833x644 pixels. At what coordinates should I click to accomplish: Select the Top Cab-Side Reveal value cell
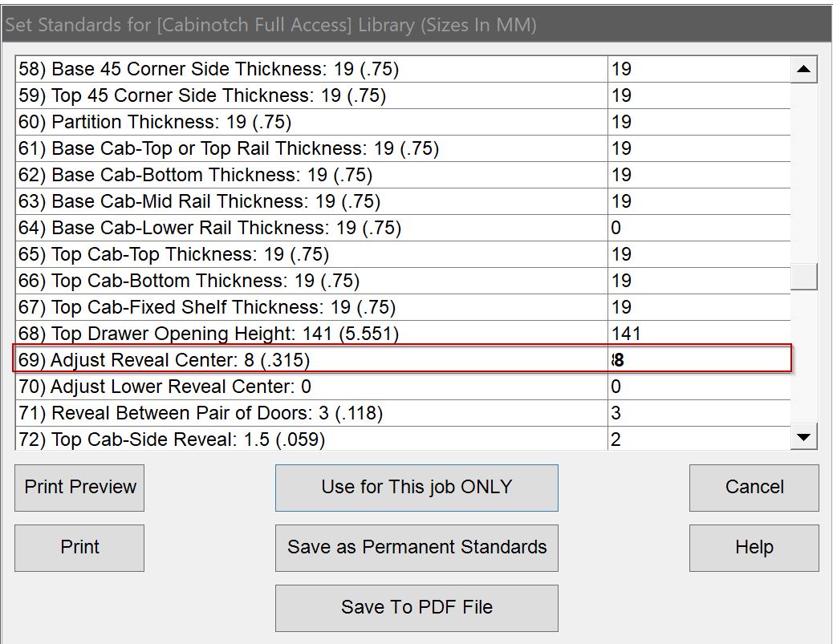point(698,439)
